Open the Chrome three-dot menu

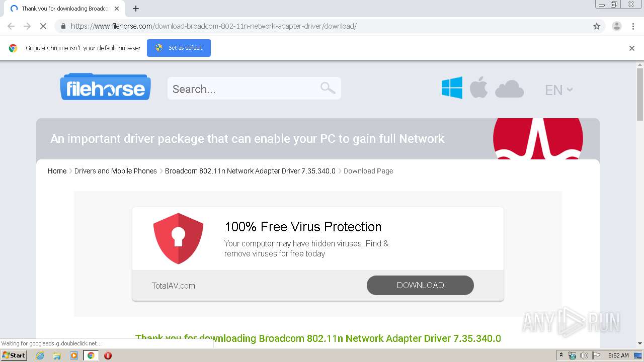(633, 26)
